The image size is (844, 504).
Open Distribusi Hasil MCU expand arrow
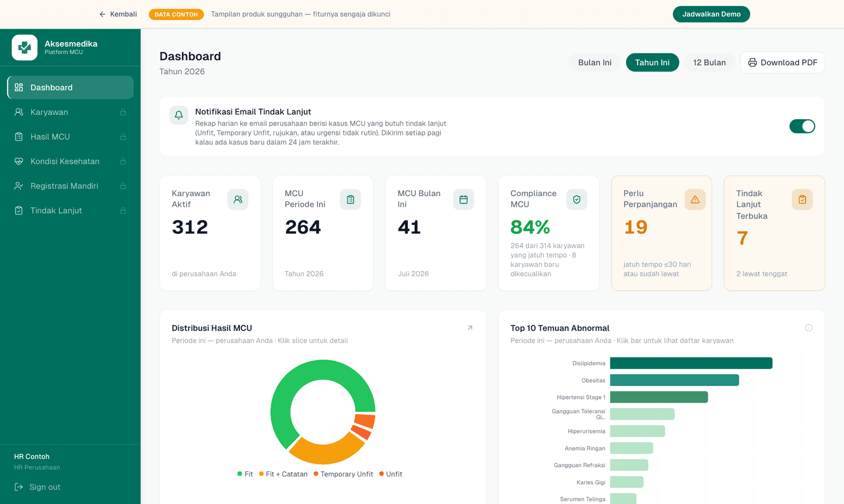(470, 328)
